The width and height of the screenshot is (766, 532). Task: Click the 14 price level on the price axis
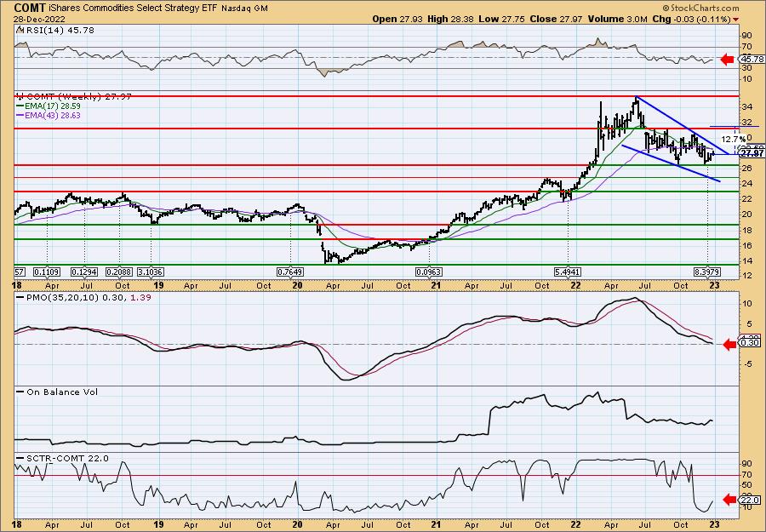coord(746,260)
